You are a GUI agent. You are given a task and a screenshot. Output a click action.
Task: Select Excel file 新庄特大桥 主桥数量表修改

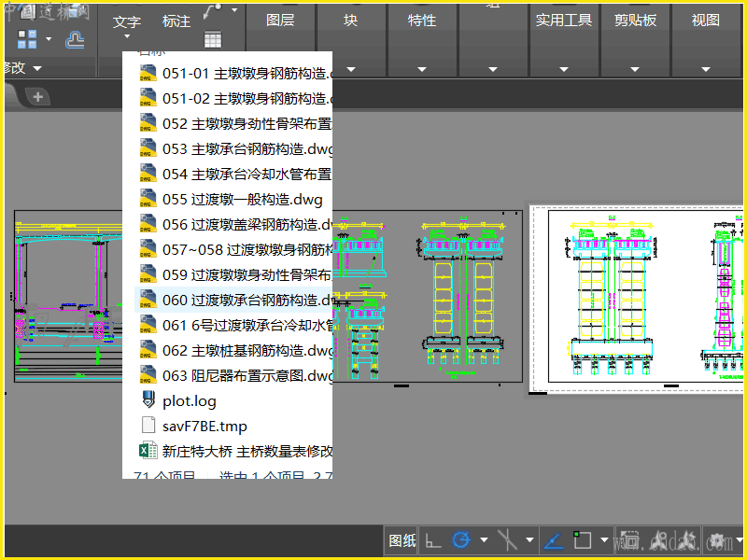(233, 452)
